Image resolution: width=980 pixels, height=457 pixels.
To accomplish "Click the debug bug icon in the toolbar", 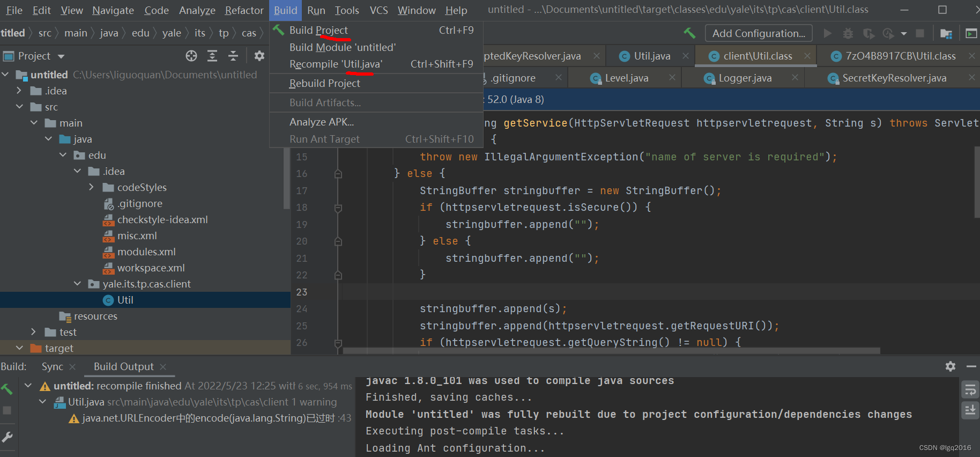I will point(848,34).
